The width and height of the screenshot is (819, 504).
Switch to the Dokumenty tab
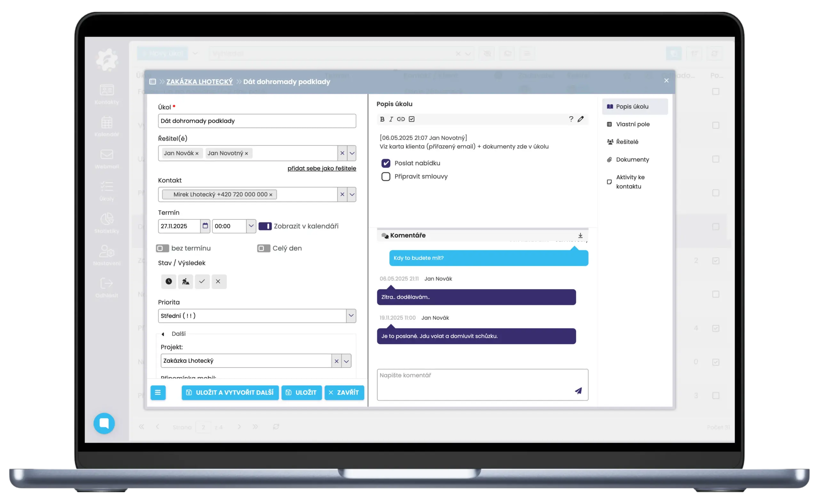(632, 160)
